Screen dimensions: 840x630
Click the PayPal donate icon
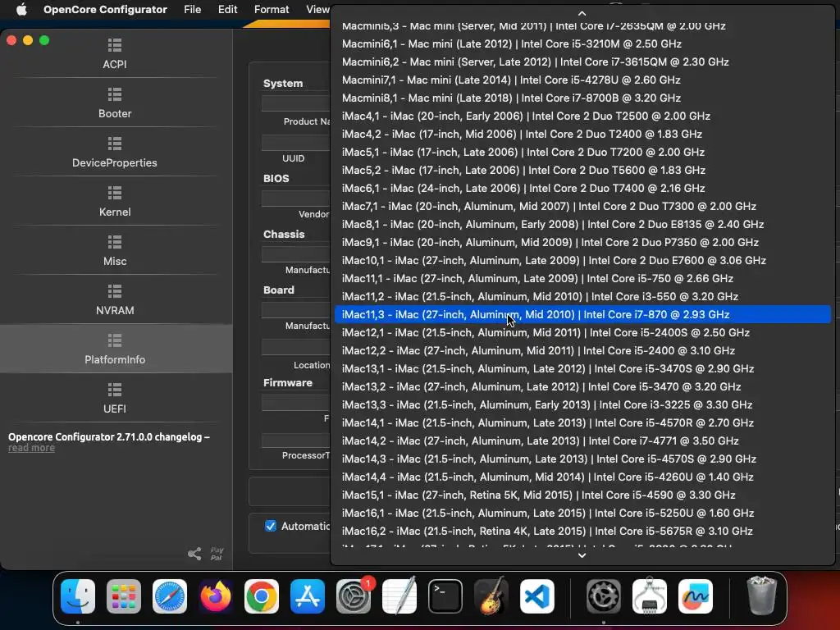(217, 554)
